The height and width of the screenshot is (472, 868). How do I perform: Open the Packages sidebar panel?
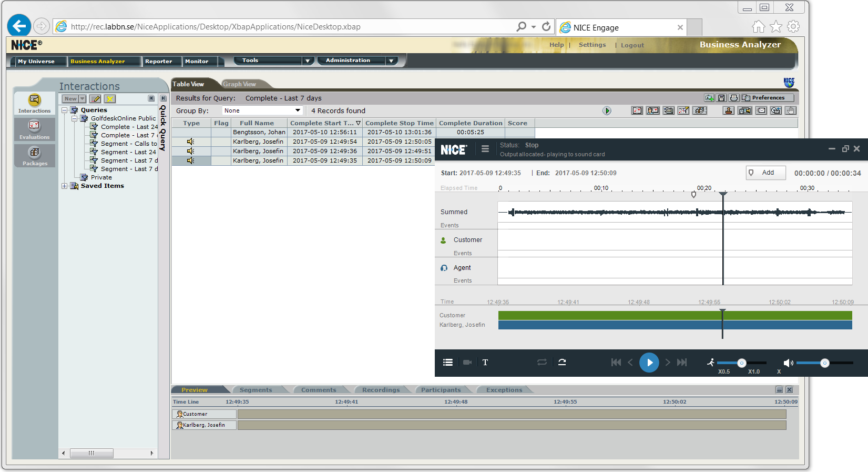click(x=35, y=155)
